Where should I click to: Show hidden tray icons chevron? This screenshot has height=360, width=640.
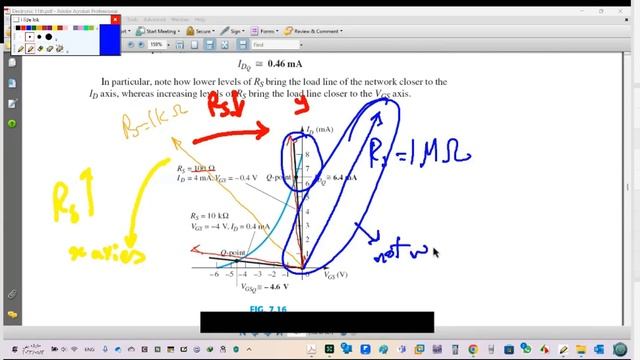pos(249,349)
